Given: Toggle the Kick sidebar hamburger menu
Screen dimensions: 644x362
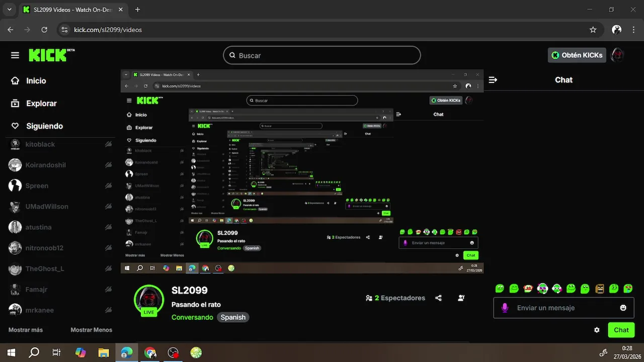Looking at the screenshot, I should point(15,55).
